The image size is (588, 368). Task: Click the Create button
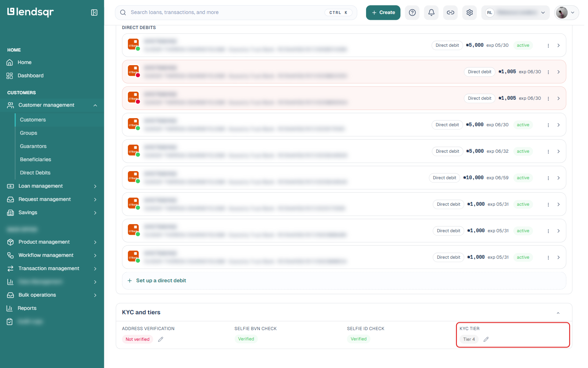[383, 13]
